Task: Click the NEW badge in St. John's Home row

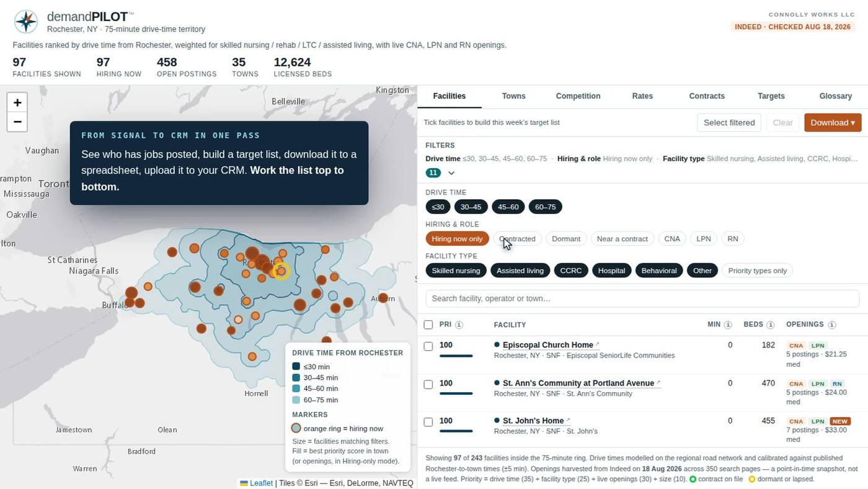Action: [x=840, y=421]
